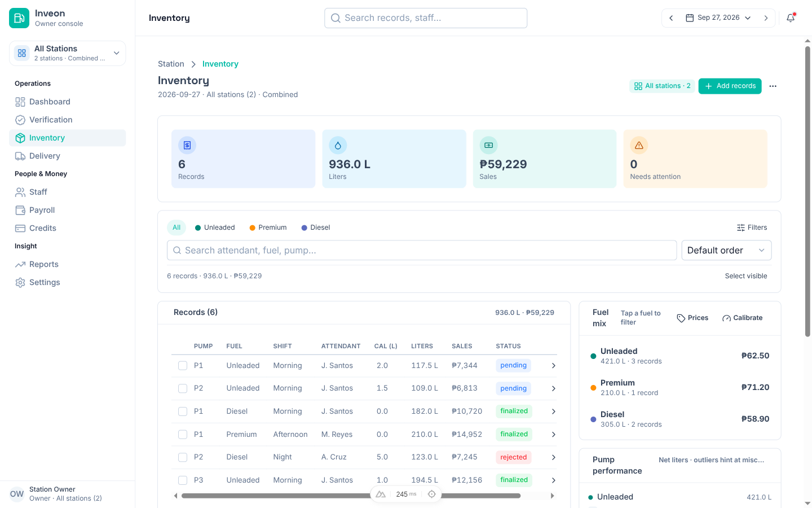Screen dimensions: 812x508
Task: Check the box for P2 Unleaded ₱6,813 row
Action: (x=183, y=388)
